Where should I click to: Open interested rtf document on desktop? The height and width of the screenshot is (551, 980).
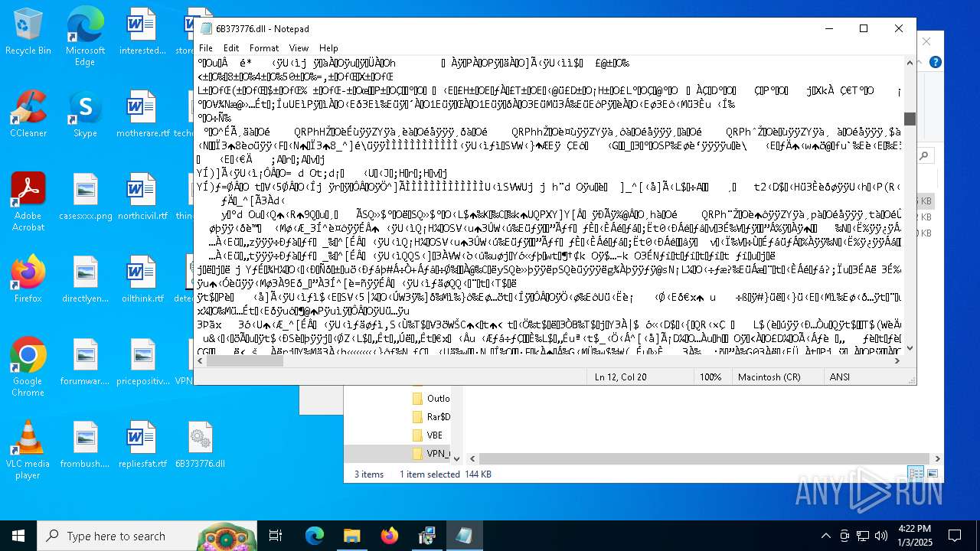coord(142,32)
